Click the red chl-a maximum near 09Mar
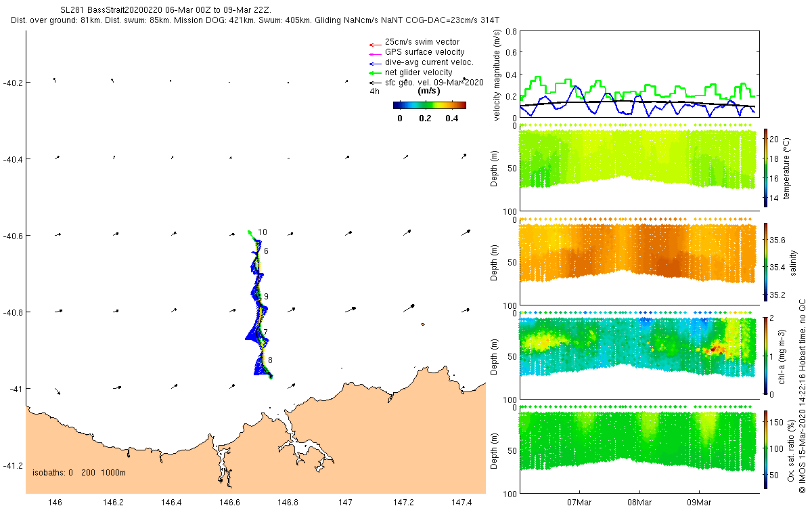Viewport: 812px width, 508px height. click(716, 350)
